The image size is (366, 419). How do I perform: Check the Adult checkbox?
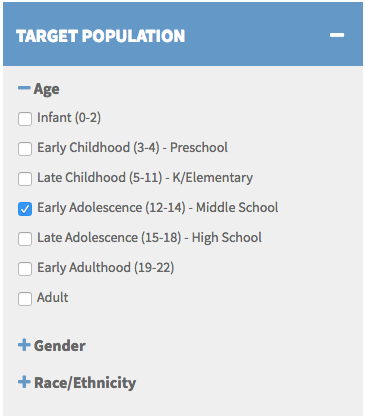(x=25, y=299)
